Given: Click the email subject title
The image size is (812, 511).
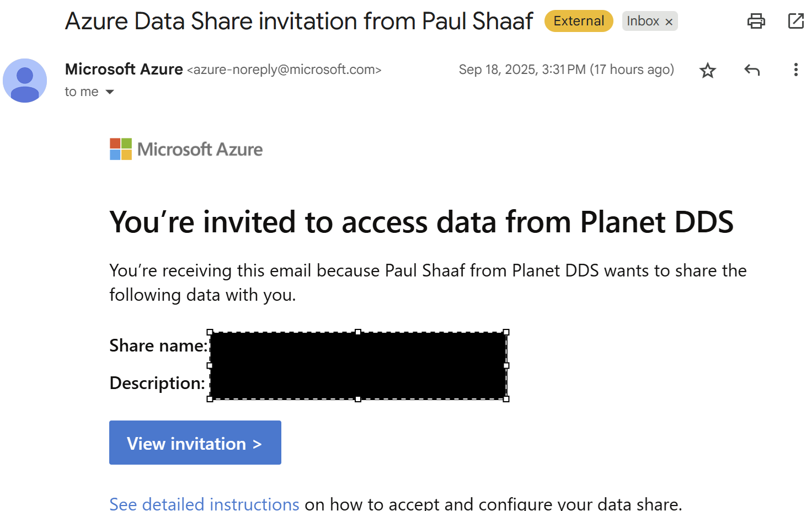Looking at the screenshot, I should pos(299,21).
